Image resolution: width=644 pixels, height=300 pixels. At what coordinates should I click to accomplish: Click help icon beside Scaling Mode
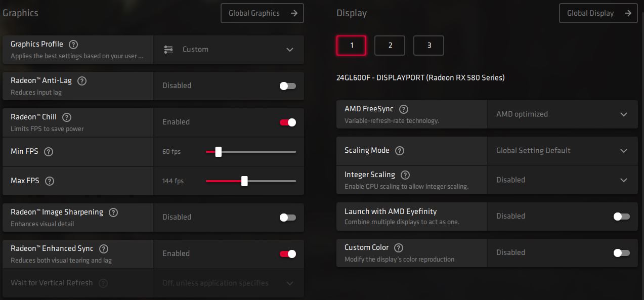pyautogui.click(x=400, y=151)
